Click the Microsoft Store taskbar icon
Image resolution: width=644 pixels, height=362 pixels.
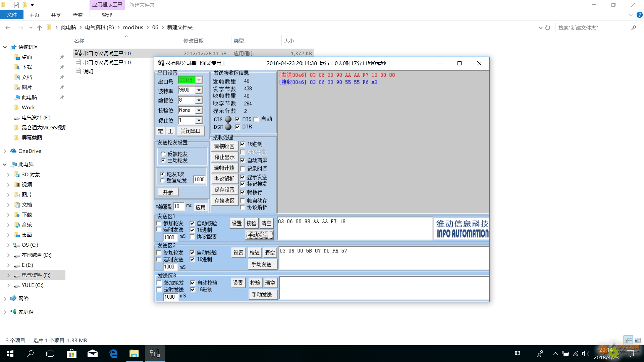coord(71,354)
